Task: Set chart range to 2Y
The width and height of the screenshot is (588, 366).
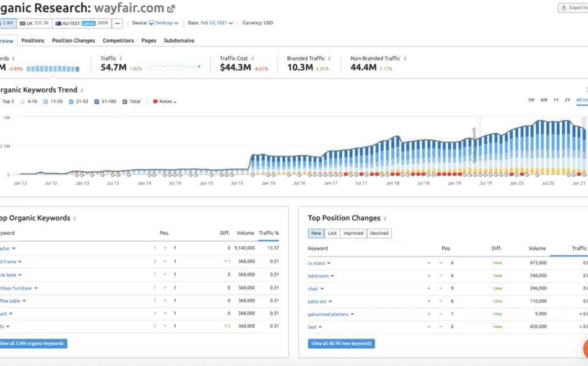Action: pos(567,100)
